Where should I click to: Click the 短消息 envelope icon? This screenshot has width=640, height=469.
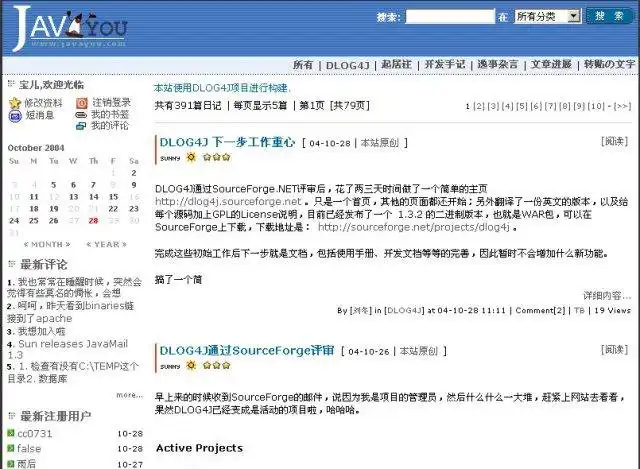(x=15, y=116)
